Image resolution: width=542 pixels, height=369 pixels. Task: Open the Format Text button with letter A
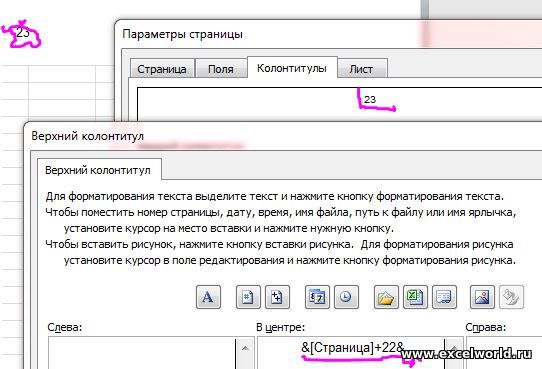[208, 297]
